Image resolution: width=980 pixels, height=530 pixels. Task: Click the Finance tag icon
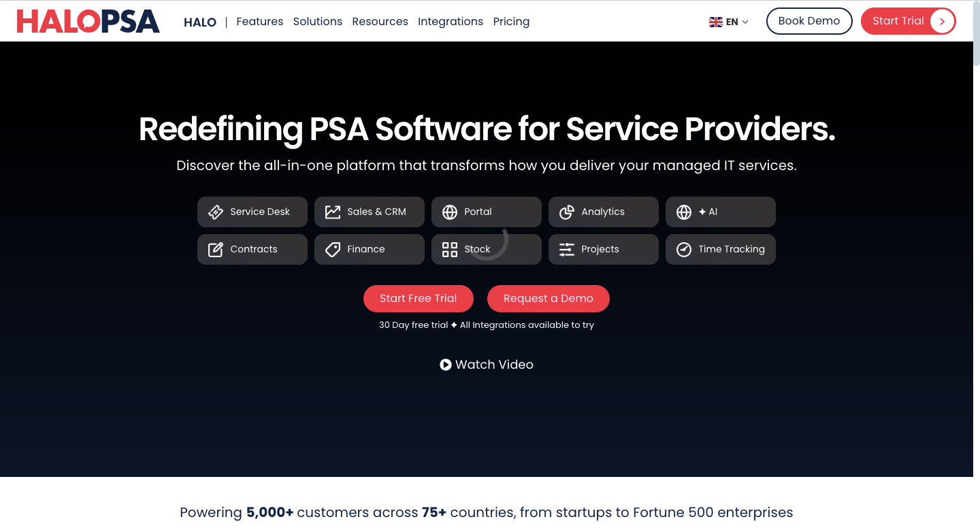coord(333,250)
